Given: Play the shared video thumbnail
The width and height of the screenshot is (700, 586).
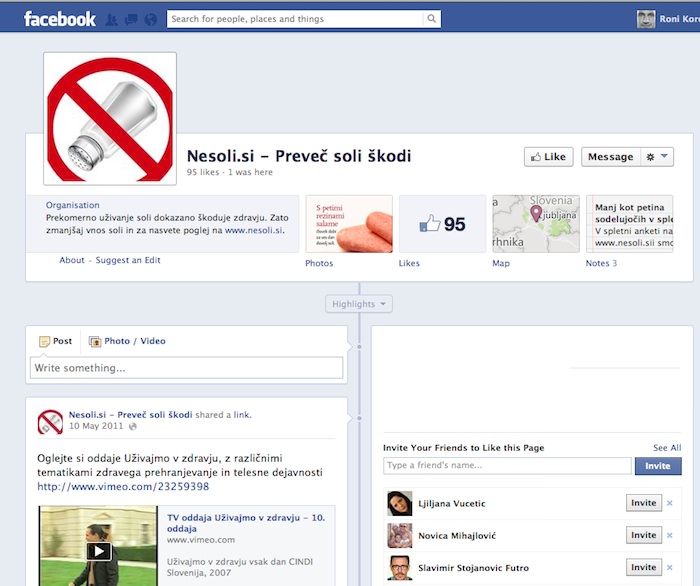Looking at the screenshot, I should (99, 551).
